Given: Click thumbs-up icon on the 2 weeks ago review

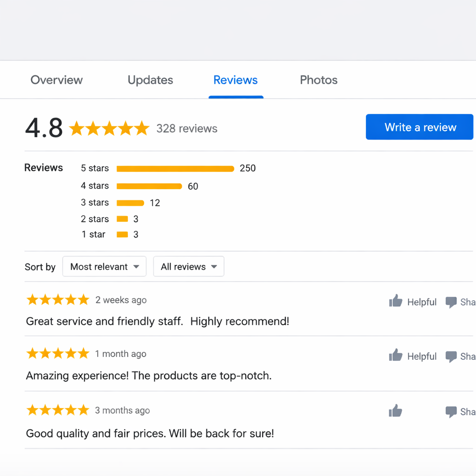Looking at the screenshot, I should pyautogui.click(x=396, y=301).
